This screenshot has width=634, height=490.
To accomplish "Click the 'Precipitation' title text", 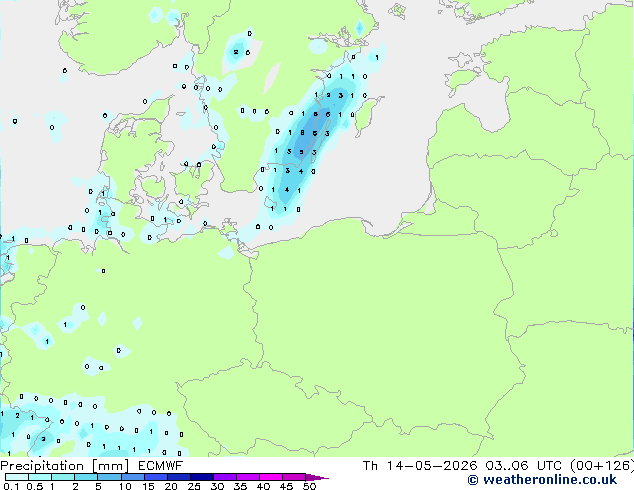I will click(x=42, y=466).
